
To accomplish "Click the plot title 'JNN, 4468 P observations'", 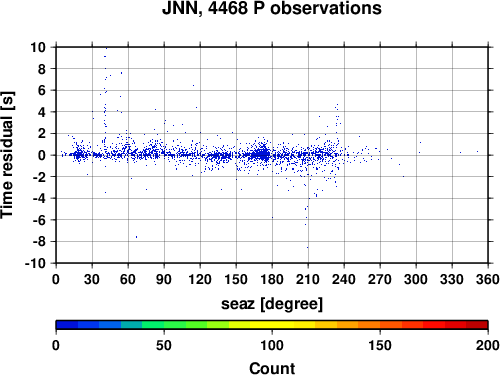I will tap(272, 8).
